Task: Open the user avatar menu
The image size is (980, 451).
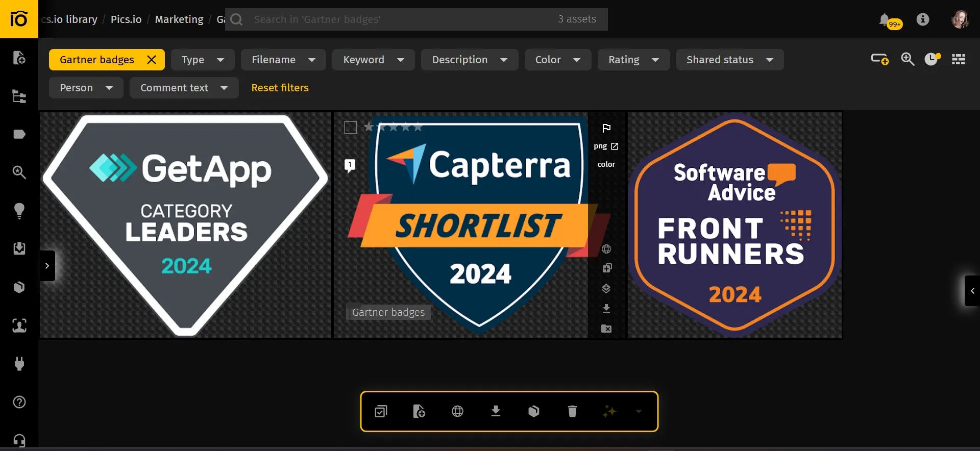Action: [x=960, y=19]
